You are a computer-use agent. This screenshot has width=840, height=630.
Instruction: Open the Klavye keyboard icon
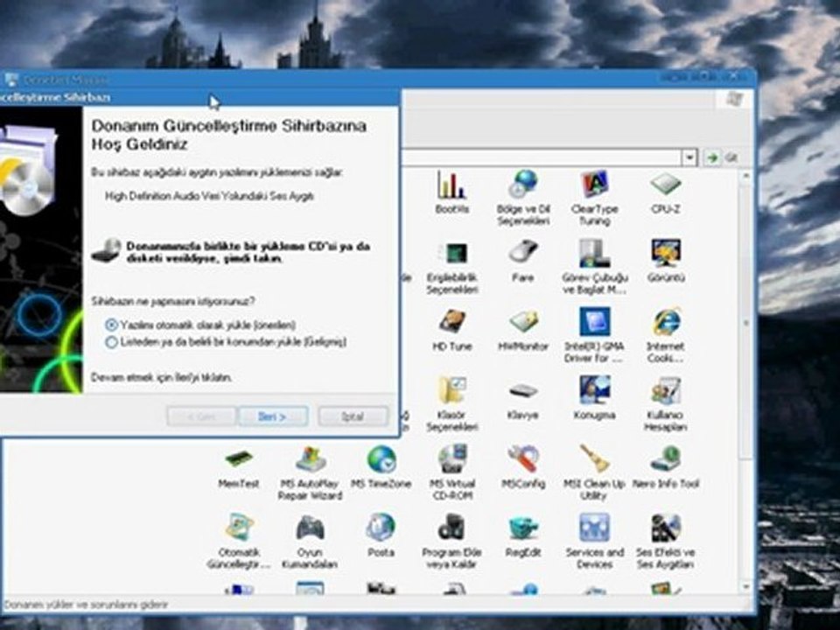tap(523, 391)
